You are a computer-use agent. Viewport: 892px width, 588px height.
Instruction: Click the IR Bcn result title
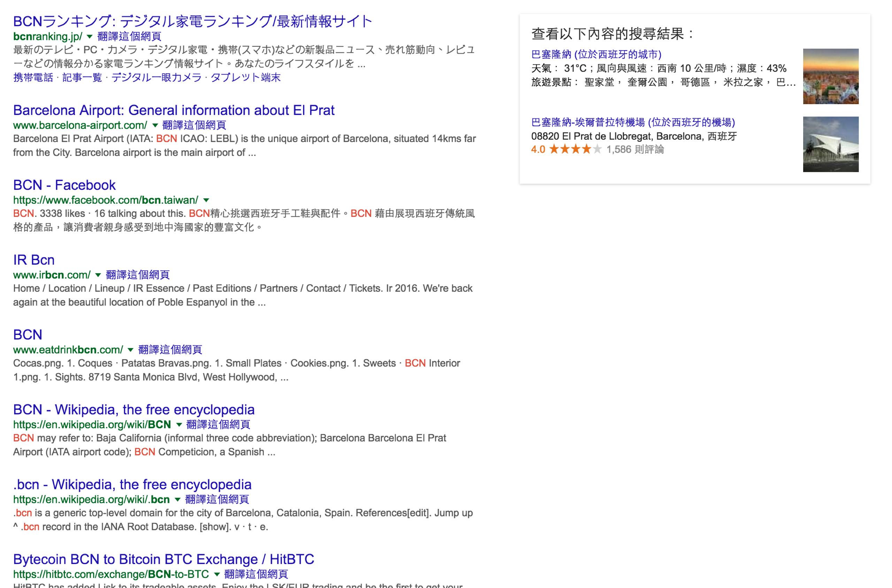34,260
